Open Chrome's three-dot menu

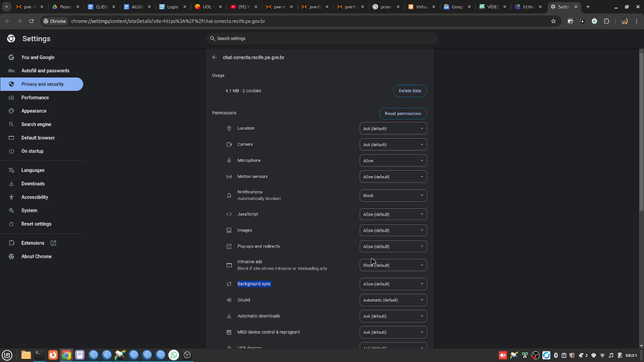[x=637, y=21]
